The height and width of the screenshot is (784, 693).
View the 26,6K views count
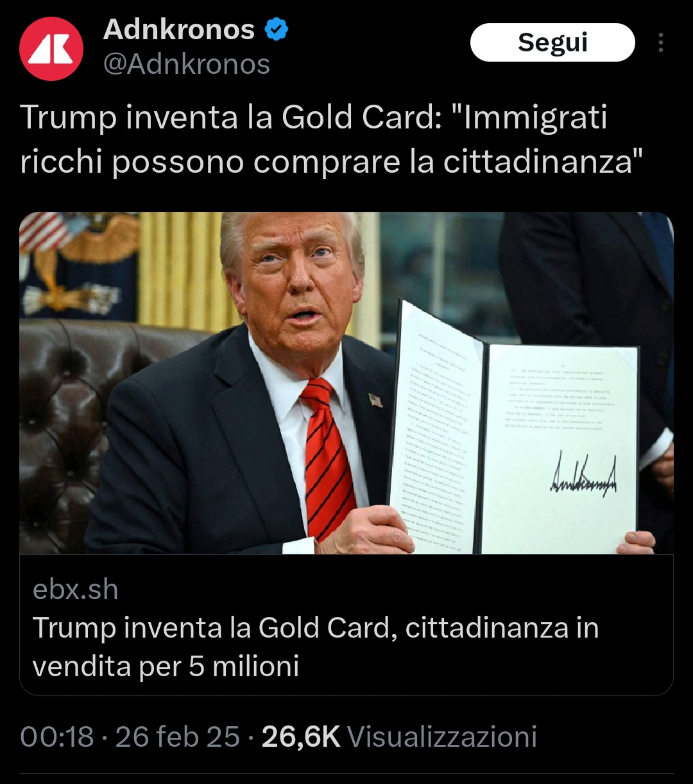301,736
